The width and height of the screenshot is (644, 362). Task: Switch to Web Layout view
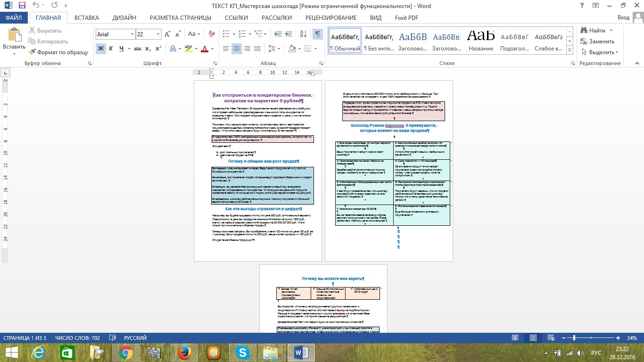pyautogui.click(x=551, y=338)
